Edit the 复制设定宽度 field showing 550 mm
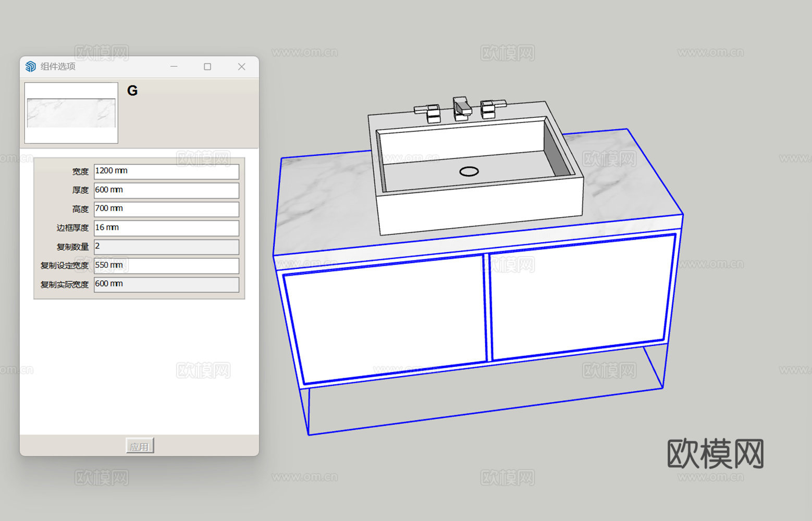Screen dimensions: 812x521 (x=166, y=266)
